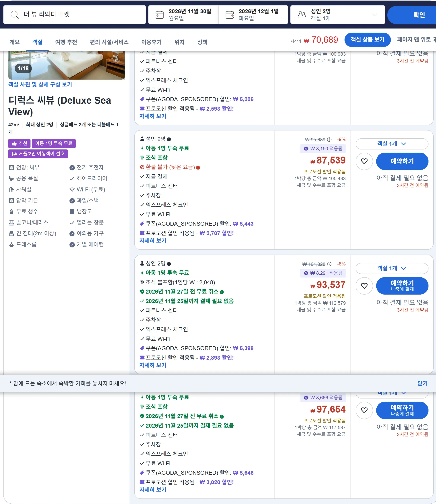Open the 이용후기 tab

point(151,42)
